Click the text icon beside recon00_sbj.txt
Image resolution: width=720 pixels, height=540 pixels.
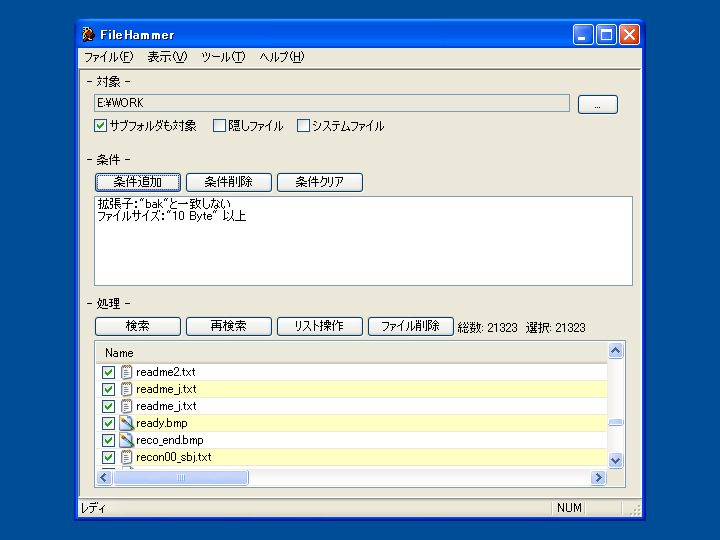coord(126,457)
